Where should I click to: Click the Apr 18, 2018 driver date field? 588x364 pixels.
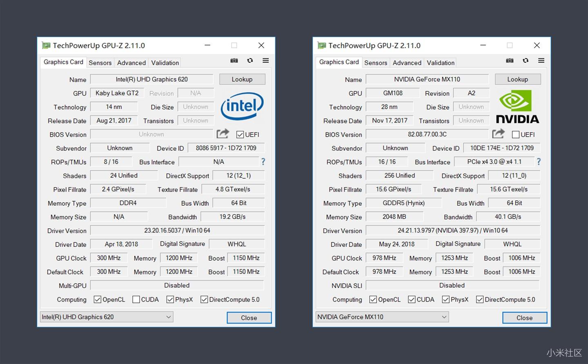[121, 244]
